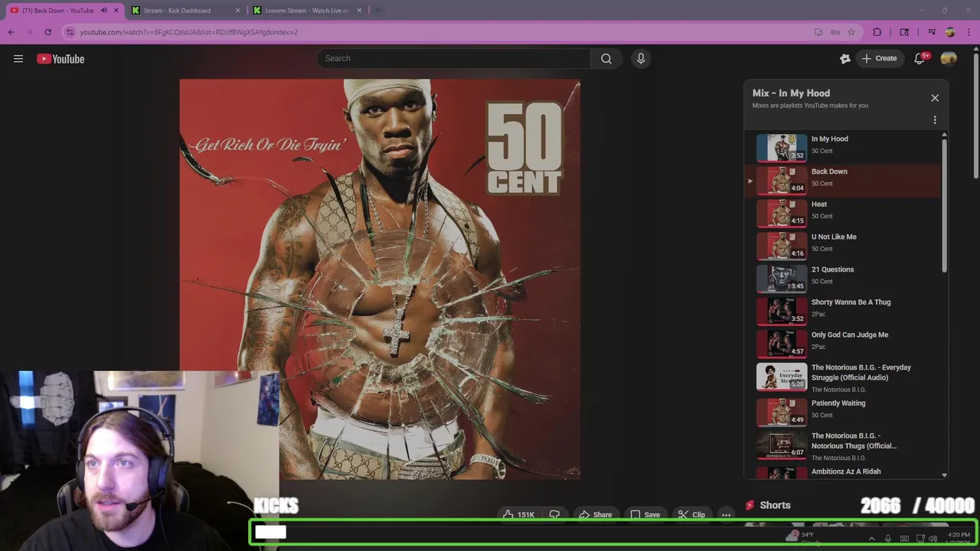
Task: Share the video
Action: click(x=595, y=515)
